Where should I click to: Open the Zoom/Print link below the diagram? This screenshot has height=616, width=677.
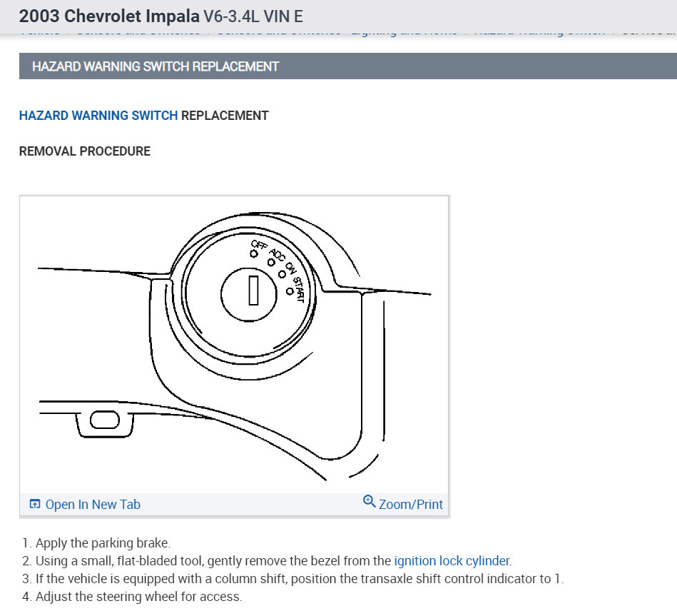point(411,504)
